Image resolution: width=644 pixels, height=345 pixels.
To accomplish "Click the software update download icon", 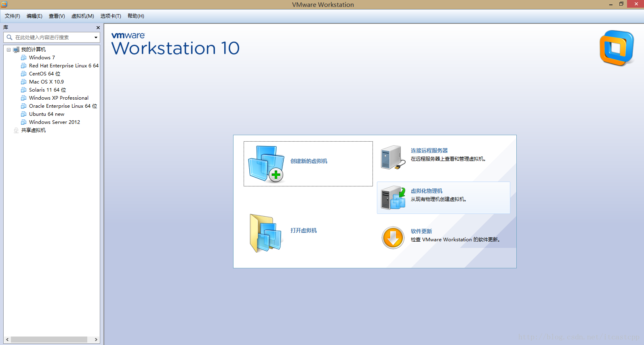I will tap(393, 238).
